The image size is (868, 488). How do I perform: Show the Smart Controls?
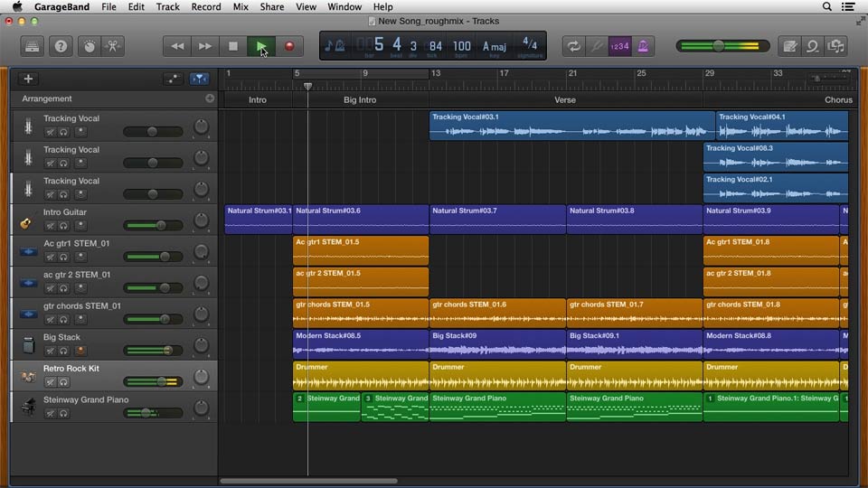point(90,46)
